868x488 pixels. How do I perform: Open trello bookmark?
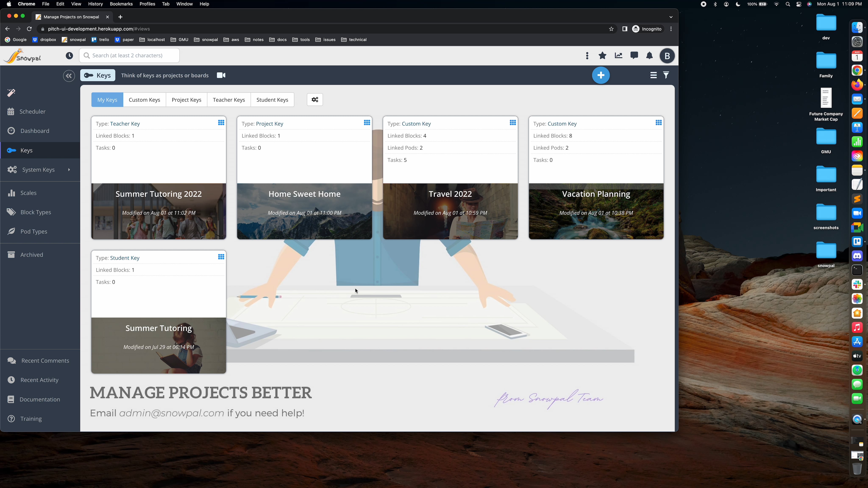[x=100, y=40]
